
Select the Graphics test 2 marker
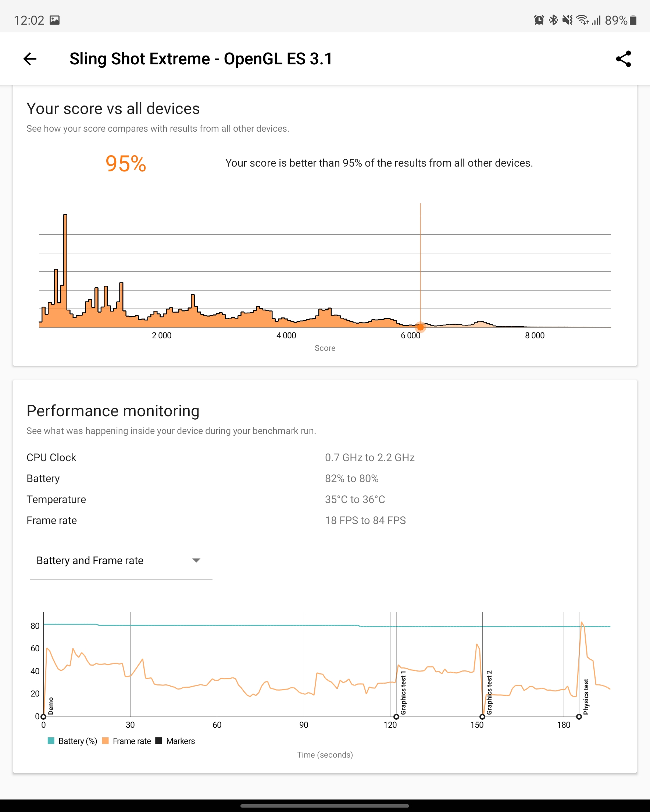(482, 717)
